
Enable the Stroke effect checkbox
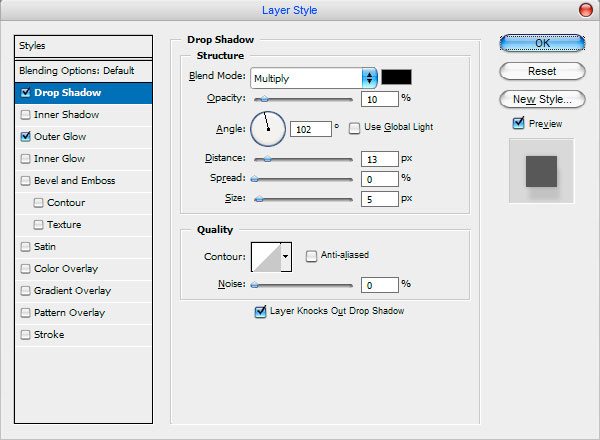pyautogui.click(x=25, y=335)
